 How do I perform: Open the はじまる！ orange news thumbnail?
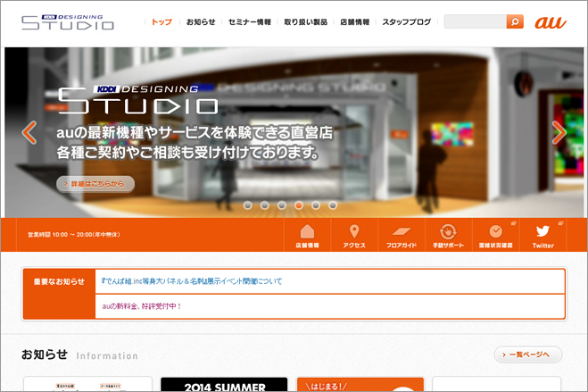[x=360, y=385]
